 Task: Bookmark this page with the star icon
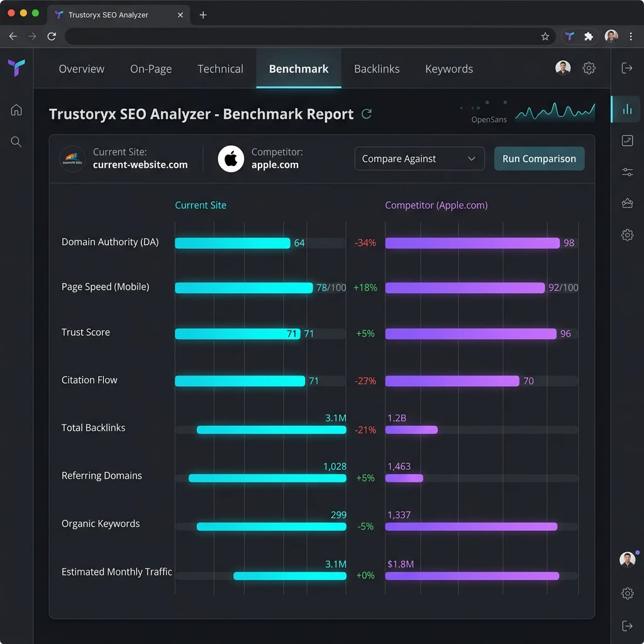pyautogui.click(x=545, y=36)
